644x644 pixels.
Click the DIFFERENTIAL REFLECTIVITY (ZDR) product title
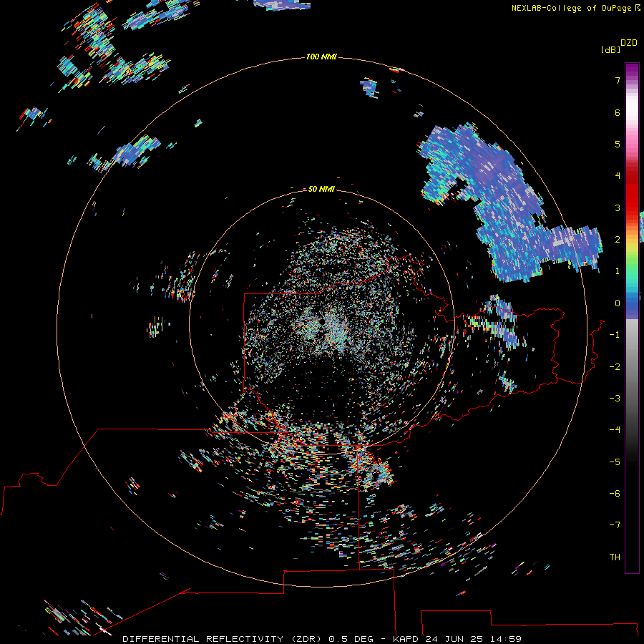coord(223,639)
